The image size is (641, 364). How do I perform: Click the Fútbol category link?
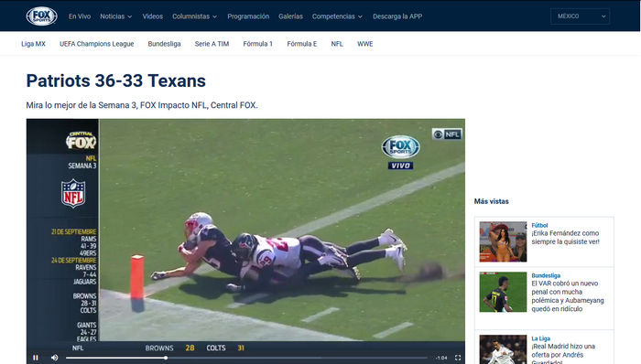click(x=539, y=225)
